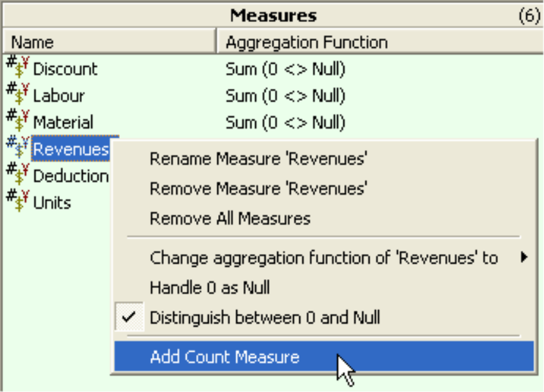
Task: Click Material's 'Sum (0 <> Null)' aggregation cell
Action: pyautogui.click(x=286, y=122)
